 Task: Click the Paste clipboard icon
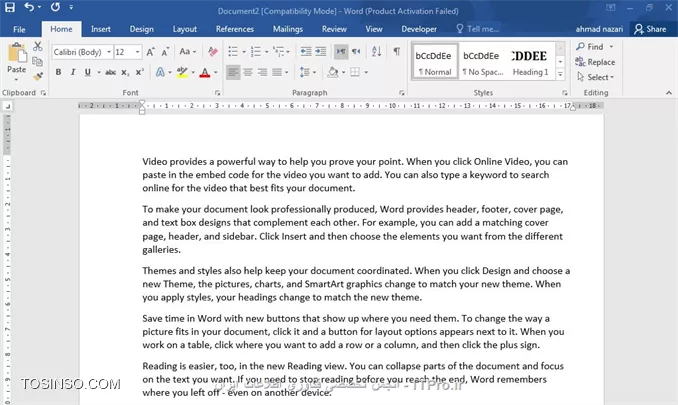pyautogui.click(x=17, y=53)
